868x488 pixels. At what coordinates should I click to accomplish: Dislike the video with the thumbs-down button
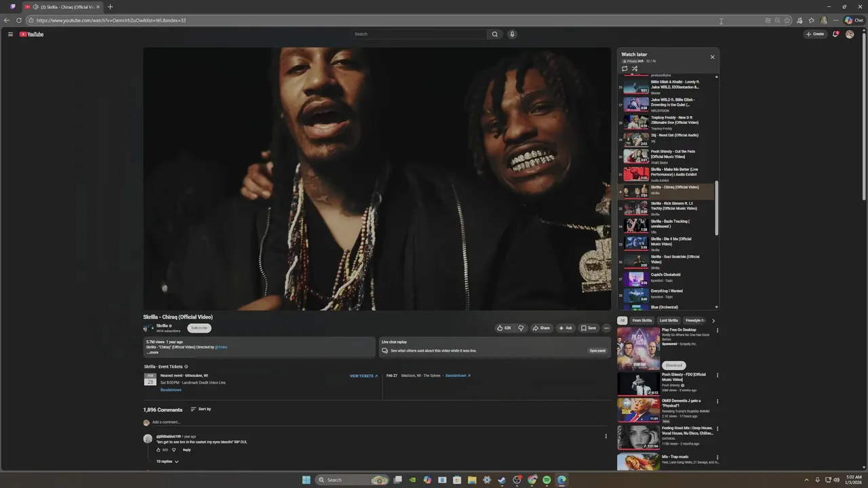pos(521,328)
